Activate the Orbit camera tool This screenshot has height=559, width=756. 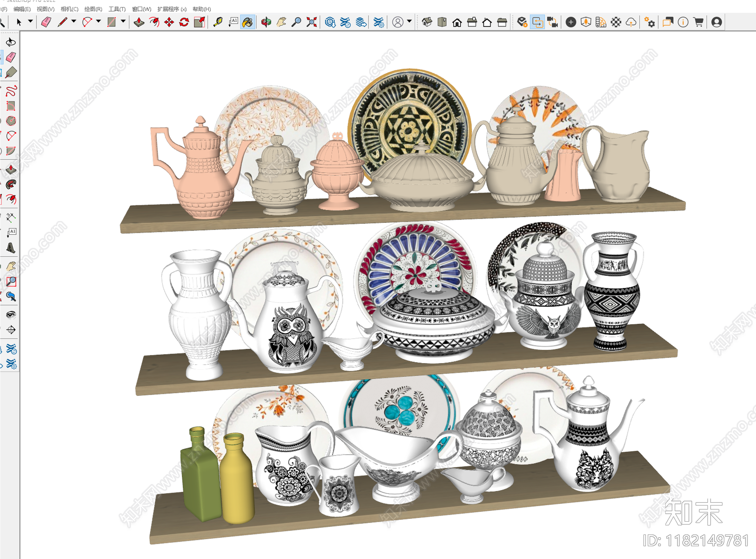tap(266, 22)
